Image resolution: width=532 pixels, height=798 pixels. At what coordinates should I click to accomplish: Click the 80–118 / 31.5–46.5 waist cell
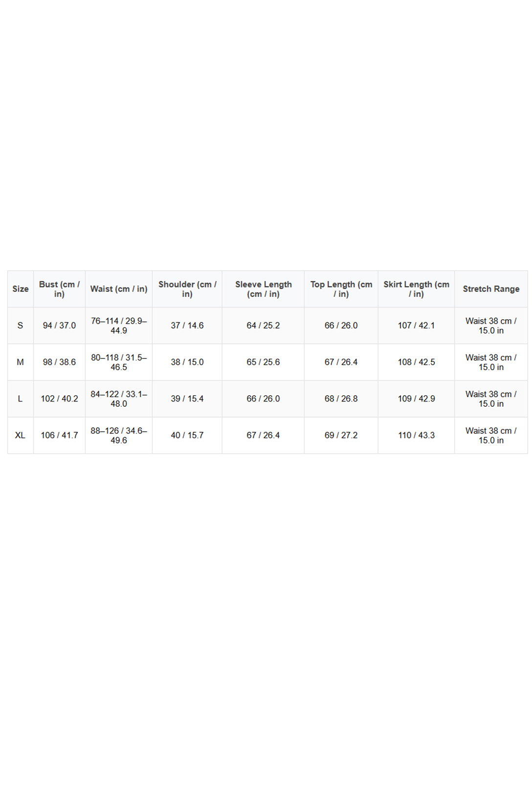119,362
